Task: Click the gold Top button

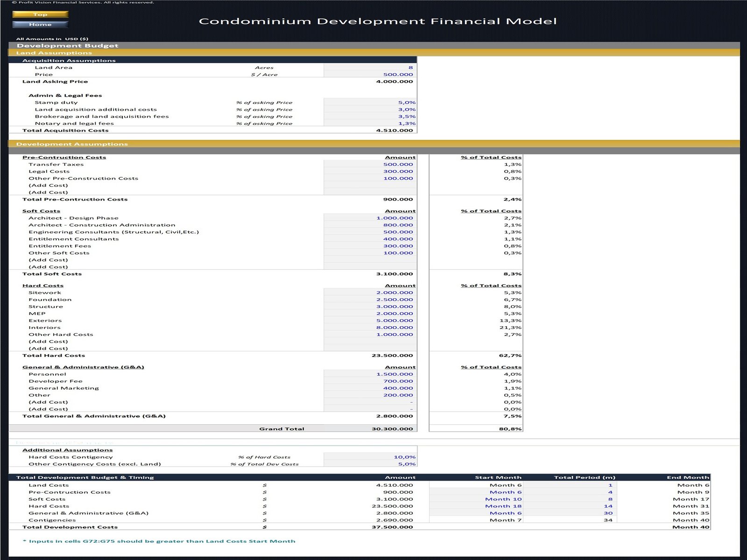Action: click(40, 14)
